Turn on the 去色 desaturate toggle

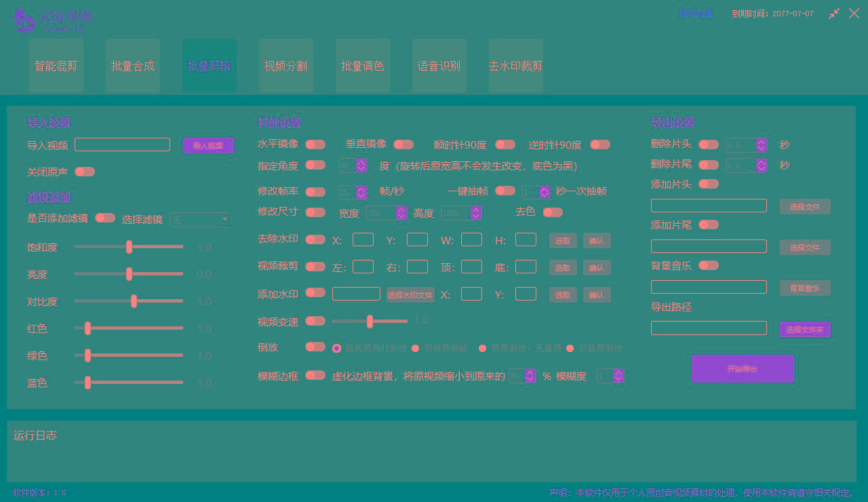coord(553,212)
